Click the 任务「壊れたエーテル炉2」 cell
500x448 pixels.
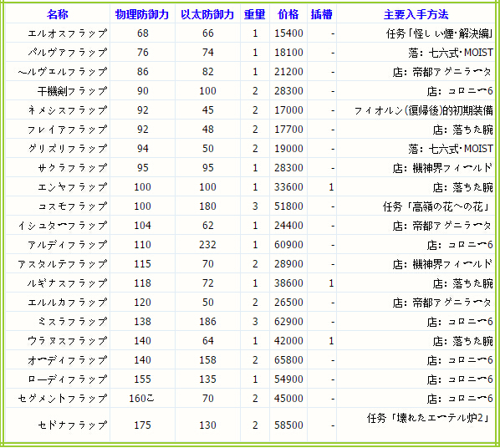pos(416,425)
